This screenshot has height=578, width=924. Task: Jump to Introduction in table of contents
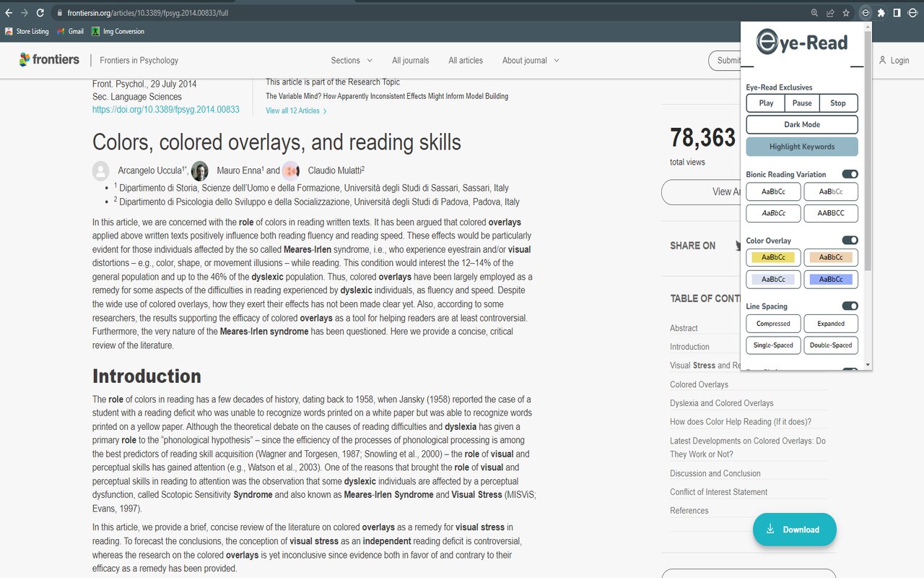tap(689, 347)
